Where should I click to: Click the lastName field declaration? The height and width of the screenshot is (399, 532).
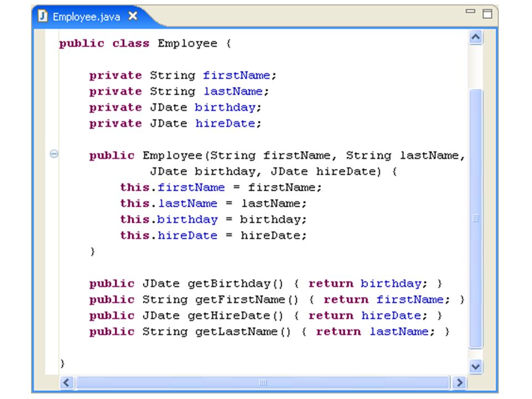pos(179,91)
